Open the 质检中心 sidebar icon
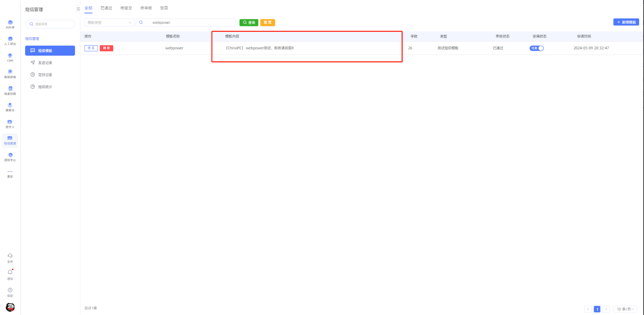The height and width of the screenshot is (315, 644). 10,156
